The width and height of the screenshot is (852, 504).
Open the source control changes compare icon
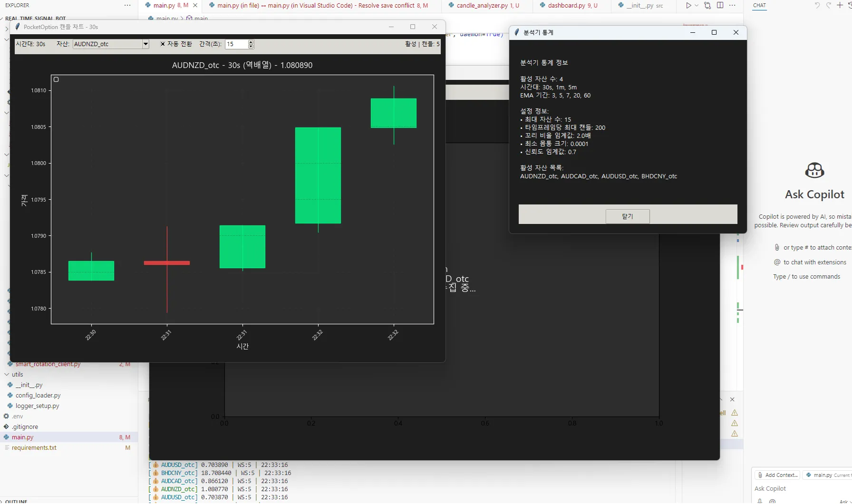707,5
